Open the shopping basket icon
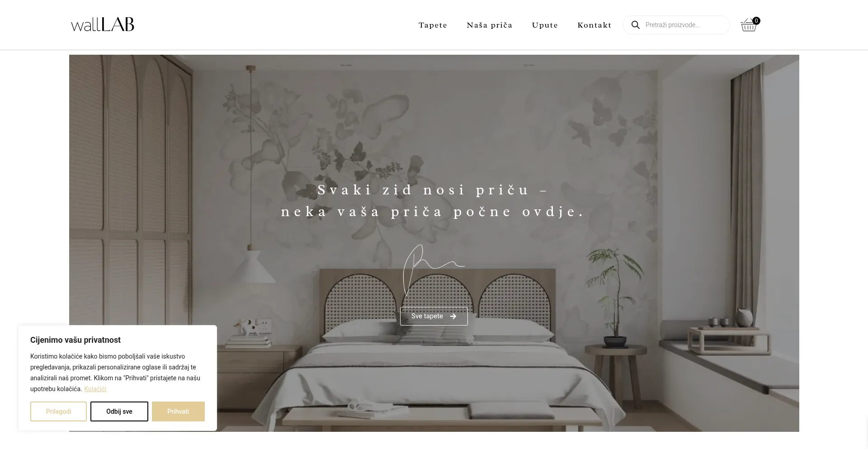Viewport: 868px width, 449px height. (x=748, y=25)
